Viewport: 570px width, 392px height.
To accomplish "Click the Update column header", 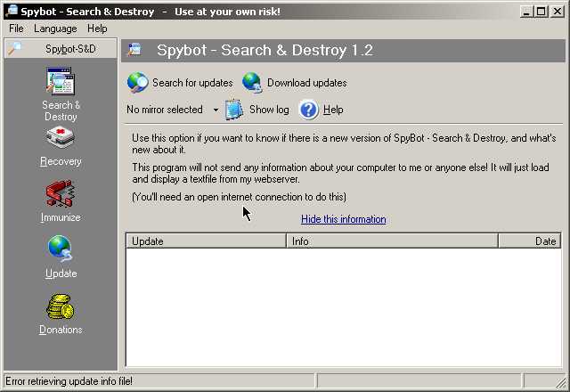I will (x=206, y=241).
